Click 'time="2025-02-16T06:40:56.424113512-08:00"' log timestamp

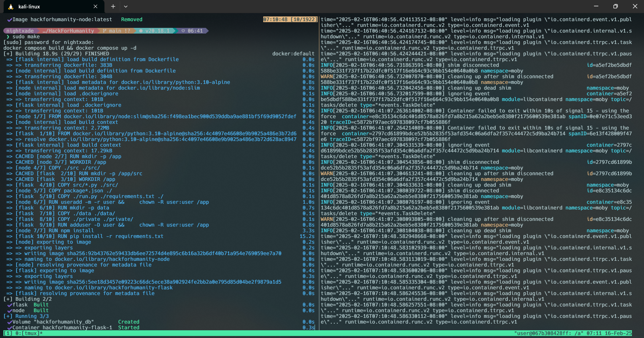(x=384, y=19)
